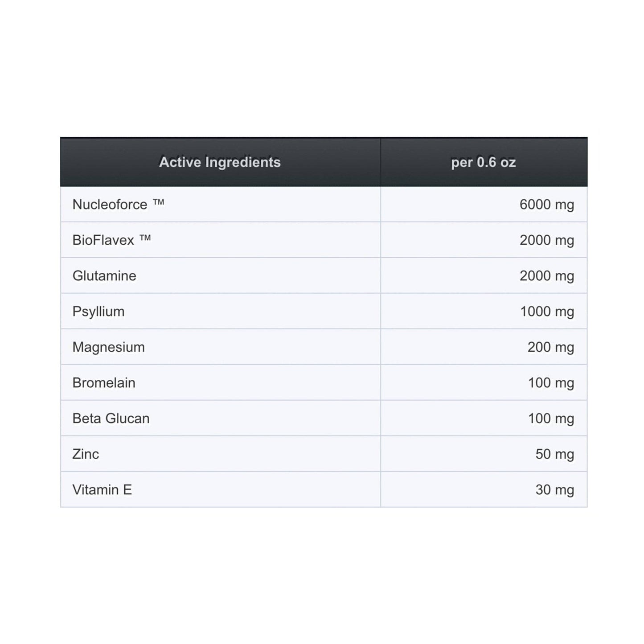Image resolution: width=644 pixels, height=644 pixels.
Task: Click the Active Ingredients column header
Action: coord(220,162)
